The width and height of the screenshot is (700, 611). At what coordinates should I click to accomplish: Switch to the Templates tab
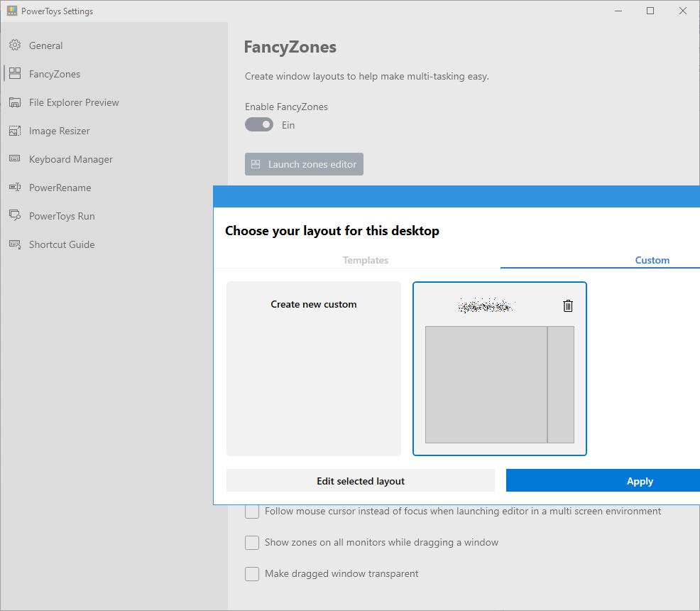pyautogui.click(x=365, y=260)
